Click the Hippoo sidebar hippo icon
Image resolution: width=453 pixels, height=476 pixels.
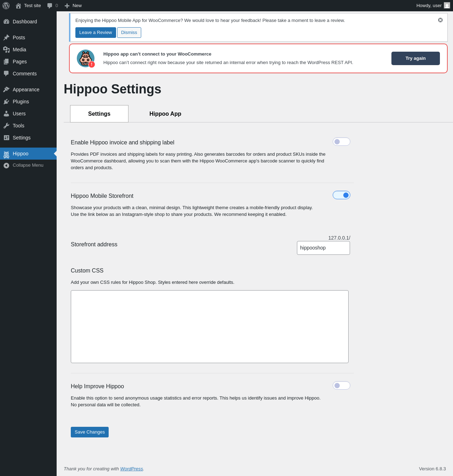6,154
